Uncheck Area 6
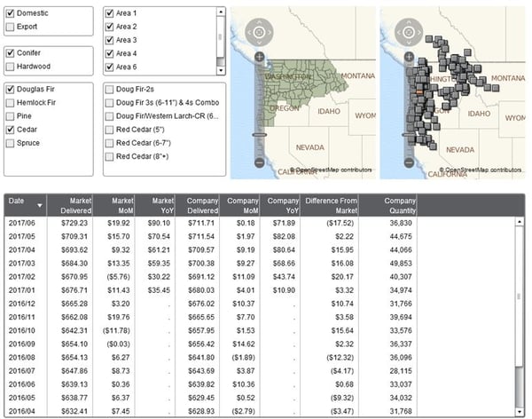 point(109,67)
